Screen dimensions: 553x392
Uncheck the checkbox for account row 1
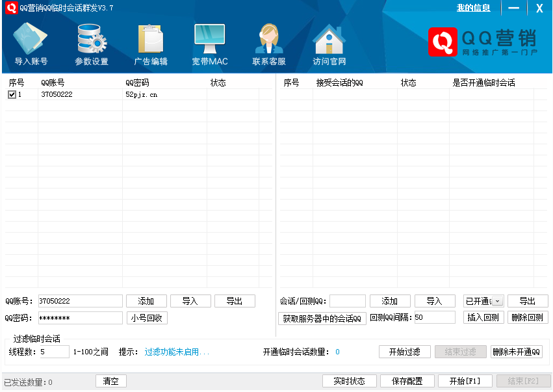tap(12, 95)
